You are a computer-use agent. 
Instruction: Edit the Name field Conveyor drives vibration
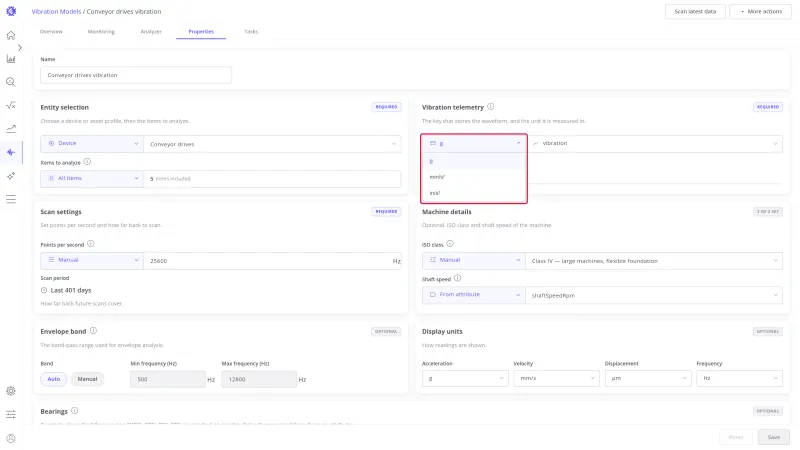(x=136, y=75)
